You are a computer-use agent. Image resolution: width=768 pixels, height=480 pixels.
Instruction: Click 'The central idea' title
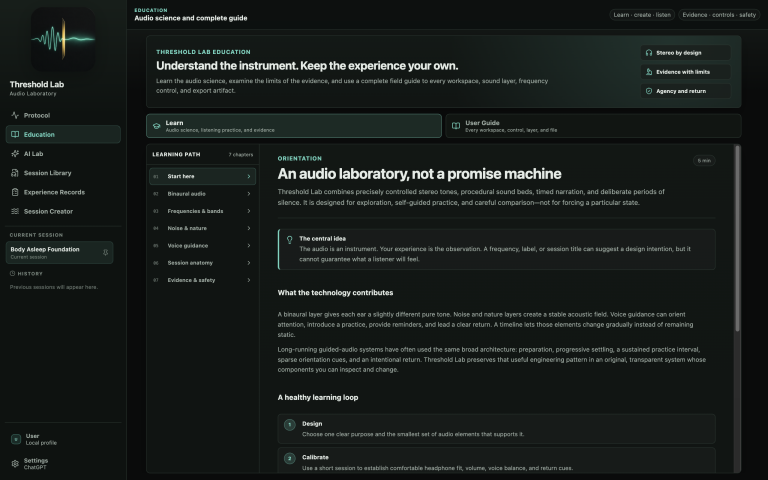coord(322,239)
